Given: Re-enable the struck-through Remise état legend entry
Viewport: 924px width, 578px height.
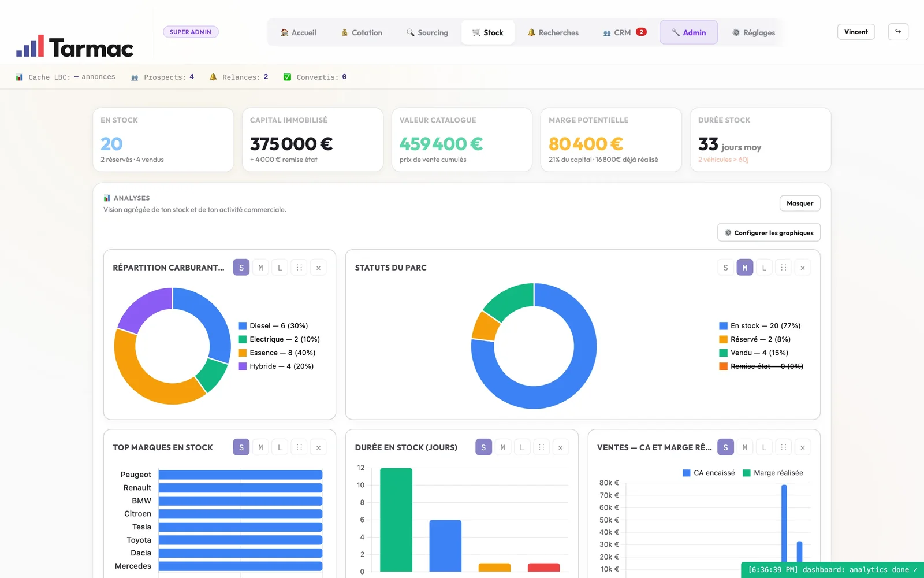Looking at the screenshot, I should click(761, 366).
